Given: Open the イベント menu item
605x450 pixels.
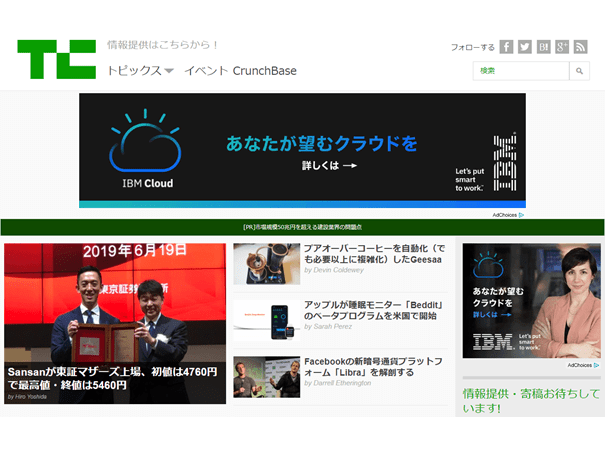Looking at the screenshot, I should pyautogui.click(x=205, y=71).
